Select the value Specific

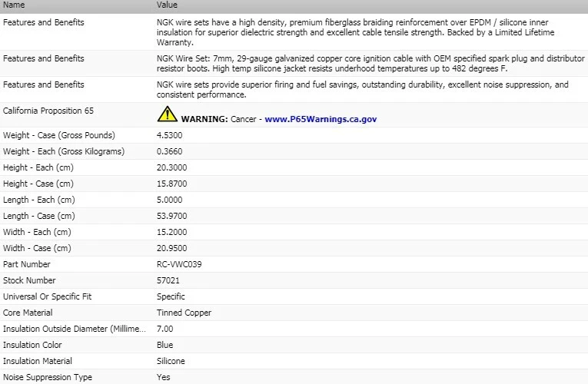point(171,296)
